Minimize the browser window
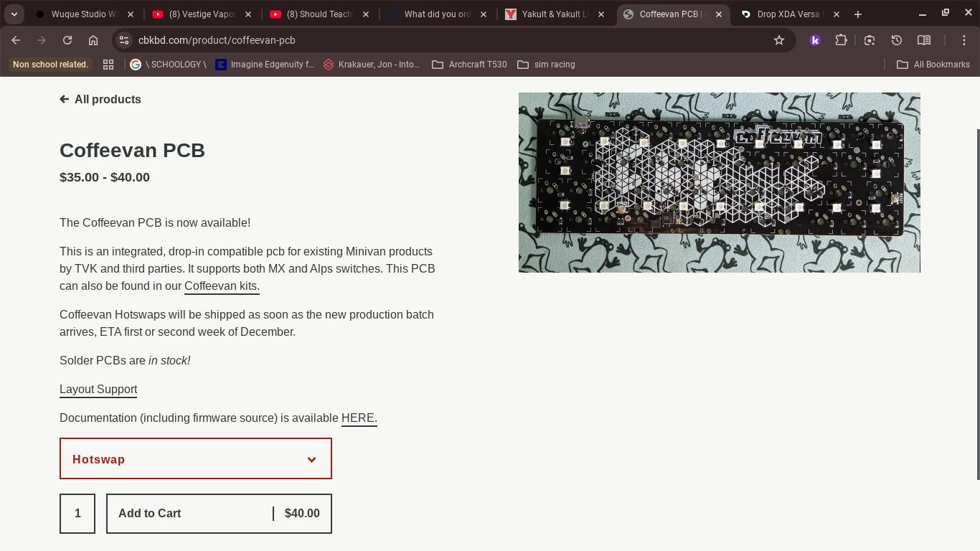Image resolution: width=980 pixels, height=551 pixels. coord(923,14)
